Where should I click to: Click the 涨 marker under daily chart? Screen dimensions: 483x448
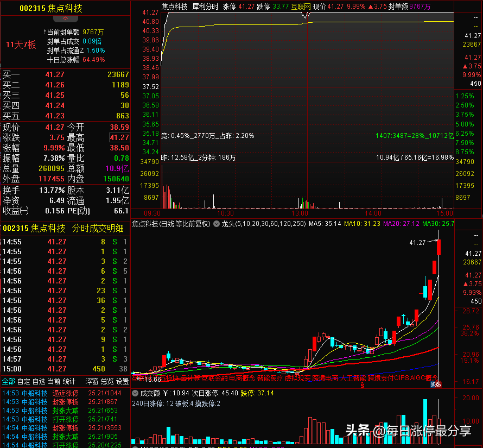pos(438,384)
